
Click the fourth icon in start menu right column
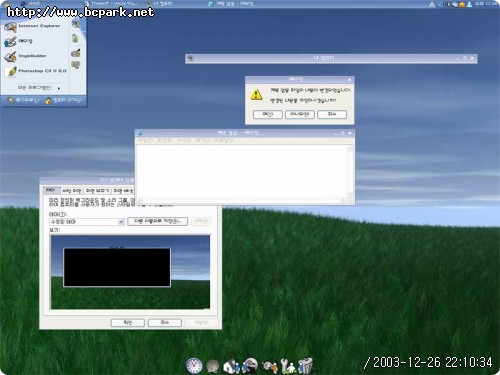pyautogui.click(x=76, y=64)
